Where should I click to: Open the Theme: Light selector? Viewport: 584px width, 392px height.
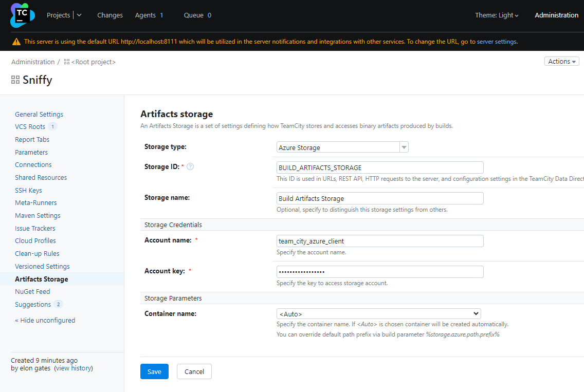coord(497,15)
